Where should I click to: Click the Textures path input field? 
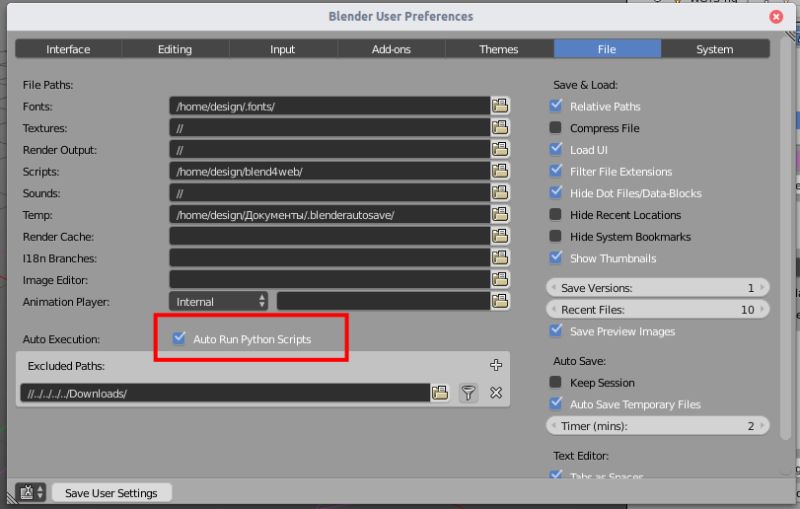click(x=330, y=128)
